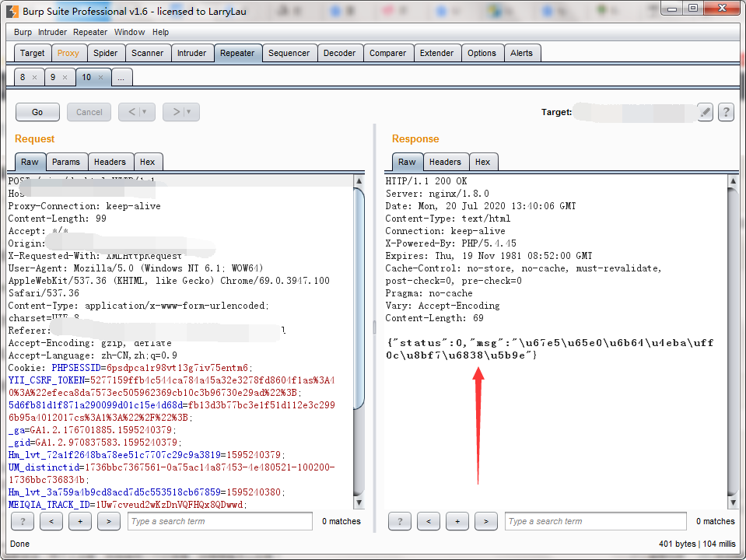Click request pane scroll down arrow
The height and width of the screenshot is (560, 746).
pyautogui.click(x=359, y=502)
